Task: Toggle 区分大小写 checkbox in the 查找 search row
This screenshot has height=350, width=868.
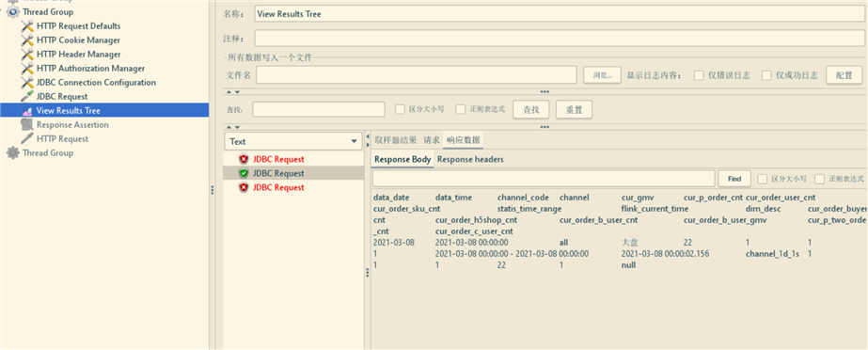Action: 400,109
